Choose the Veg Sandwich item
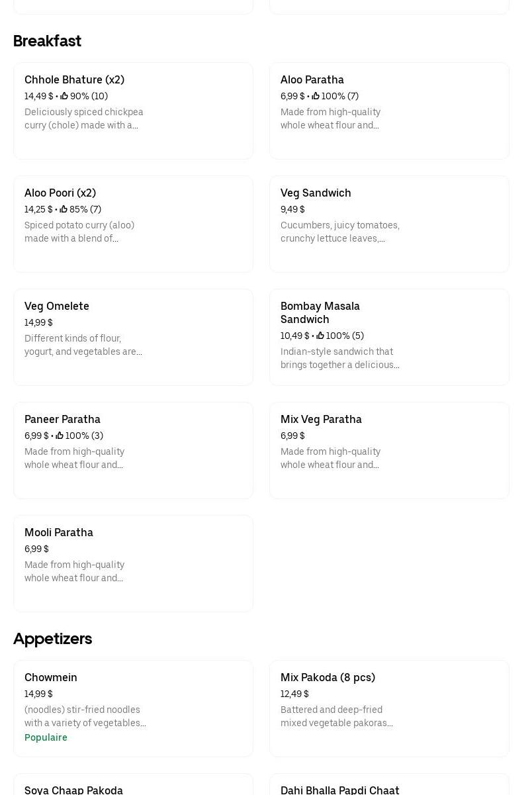 click(316, 193)
